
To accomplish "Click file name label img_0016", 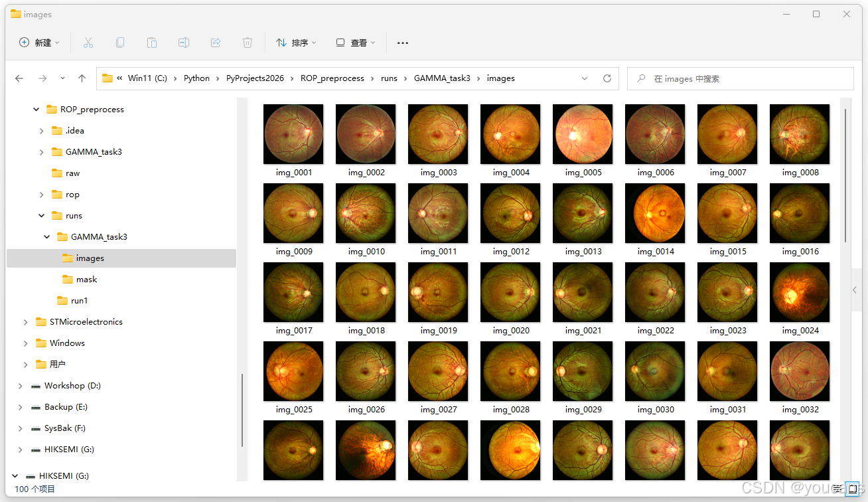I will [x=800, y=252].
